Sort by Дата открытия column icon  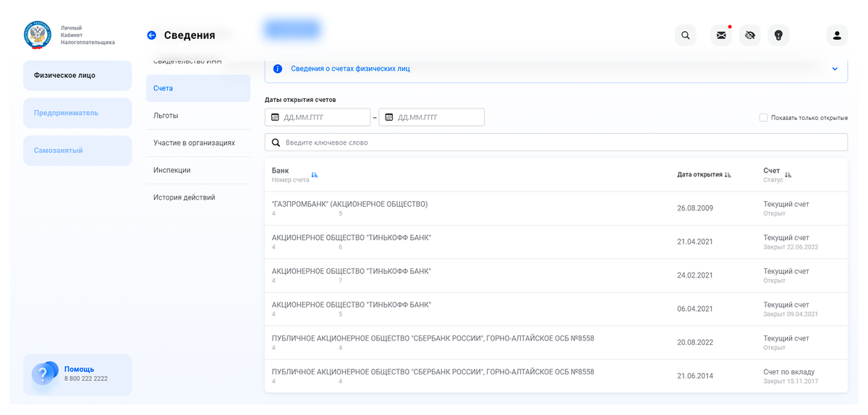pyautogui.click(x=728, y=175)
